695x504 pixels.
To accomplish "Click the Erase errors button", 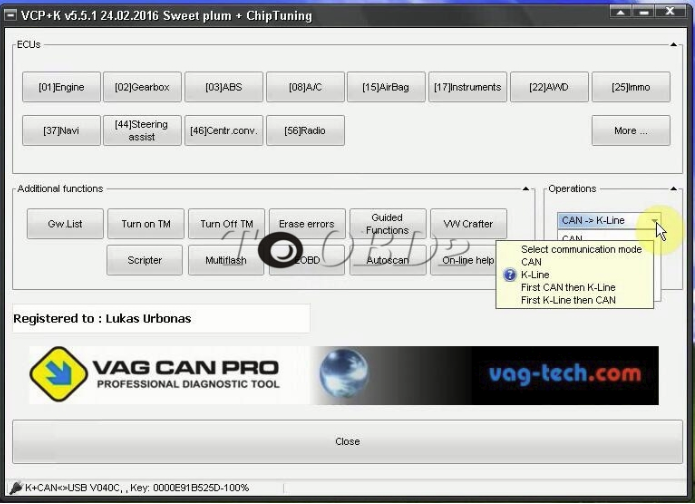I will 307,224.
